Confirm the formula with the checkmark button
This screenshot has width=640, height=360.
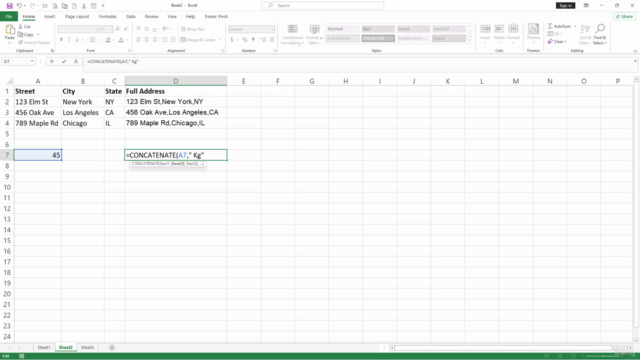(64, 61)
